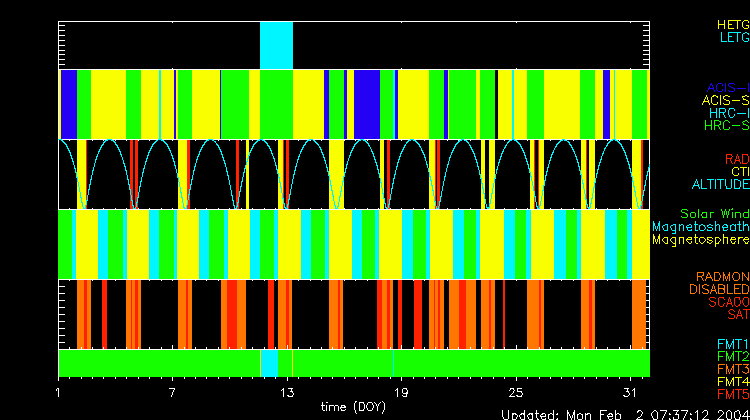Click the Solar Wind legend entry

pos(714,214)
